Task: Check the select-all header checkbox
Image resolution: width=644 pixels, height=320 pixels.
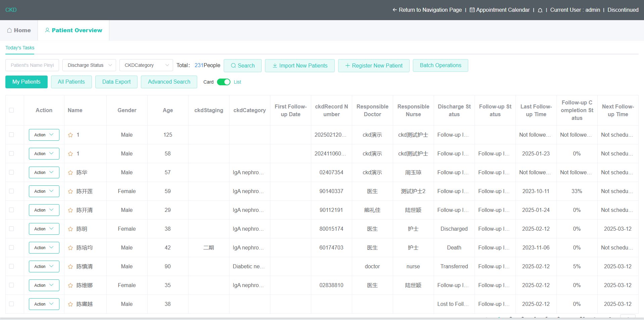Action: click(11, 110)
